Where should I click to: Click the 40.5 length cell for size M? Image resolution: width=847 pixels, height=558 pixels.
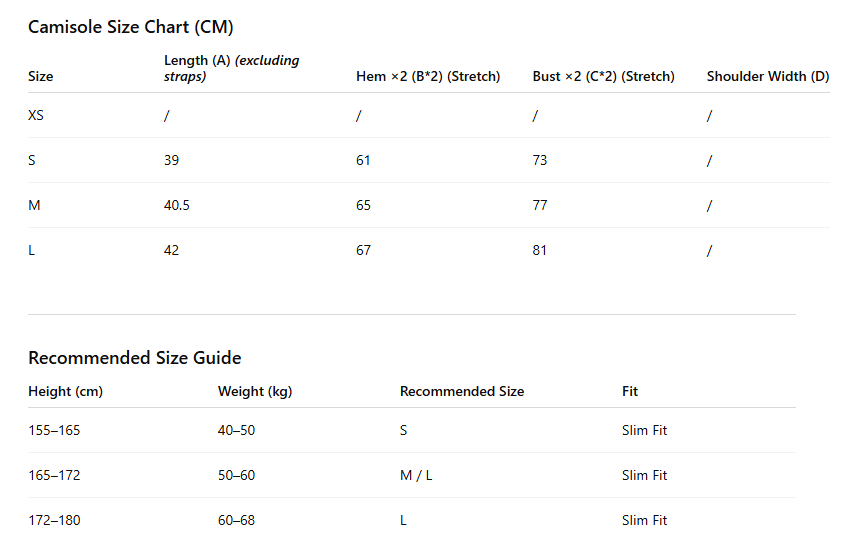[177, 205]
